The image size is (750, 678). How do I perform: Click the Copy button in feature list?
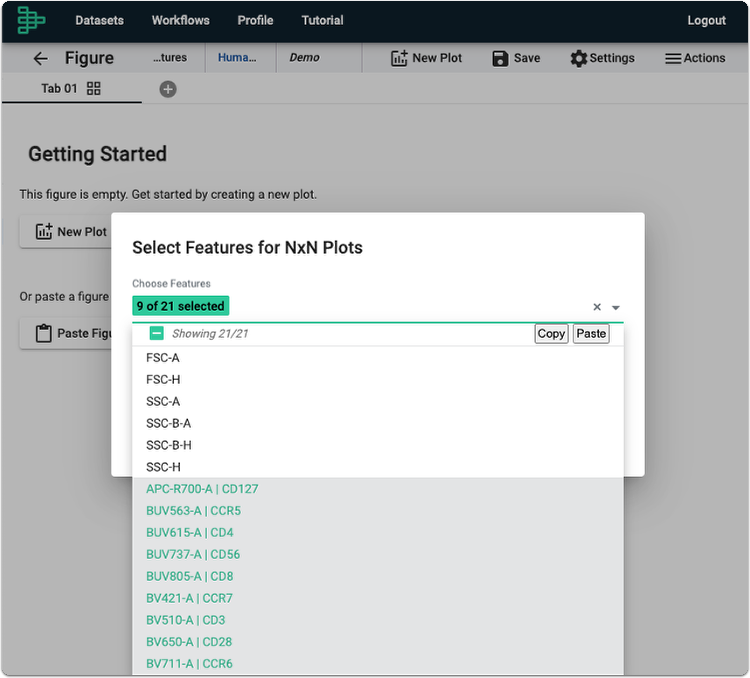[x=551, y=333]
